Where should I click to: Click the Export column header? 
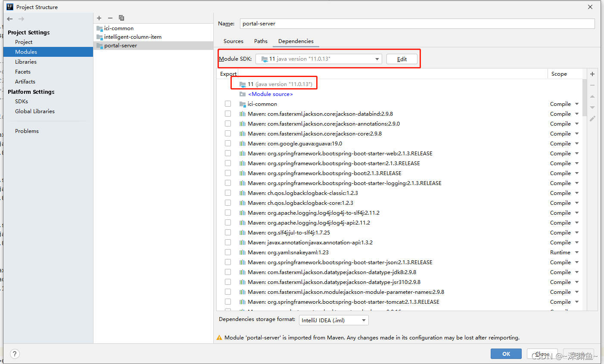228,74
